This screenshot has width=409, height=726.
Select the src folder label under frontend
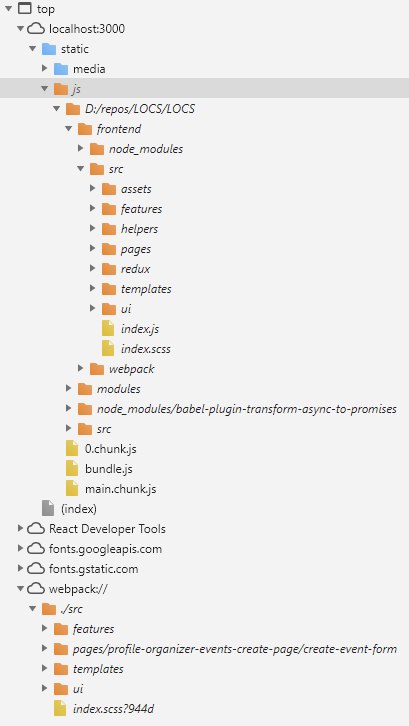pyautogui.click(x=116, y=169)
